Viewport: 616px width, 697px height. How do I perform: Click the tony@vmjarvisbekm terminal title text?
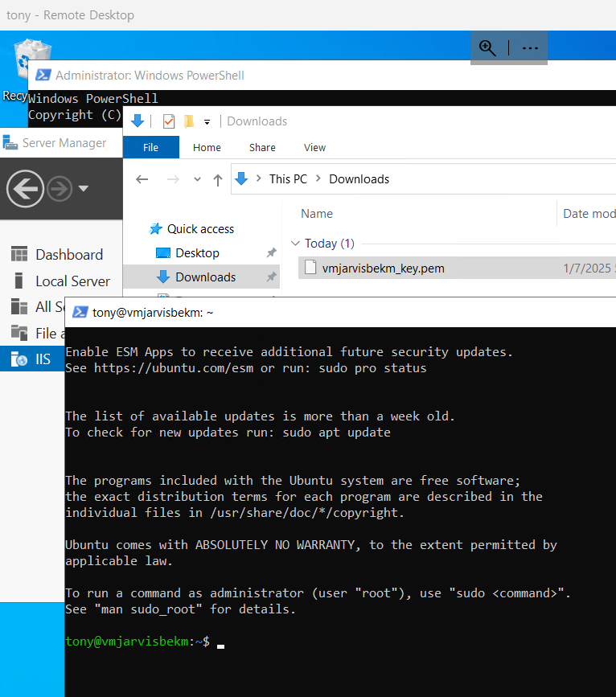[153, 313]
